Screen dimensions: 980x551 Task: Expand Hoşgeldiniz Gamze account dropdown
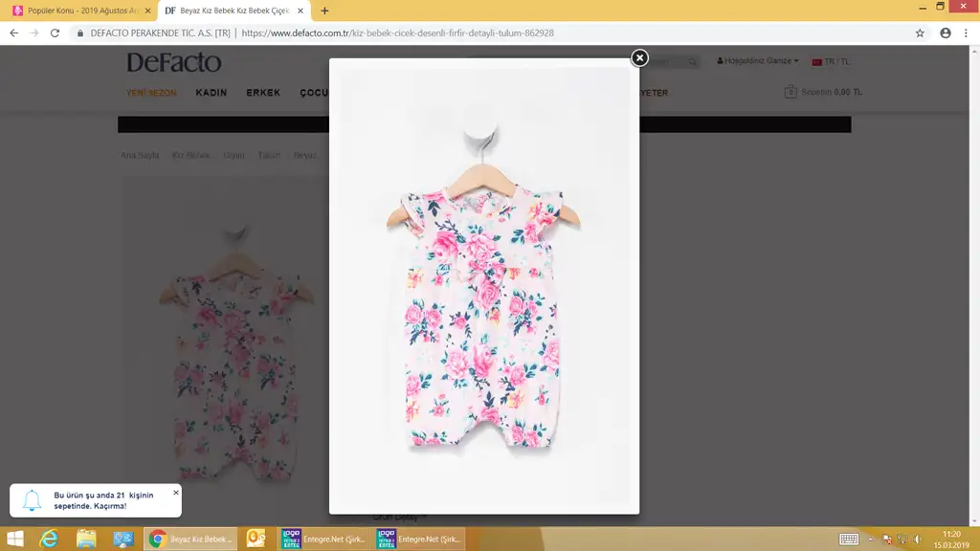click(x=758, y=60)
